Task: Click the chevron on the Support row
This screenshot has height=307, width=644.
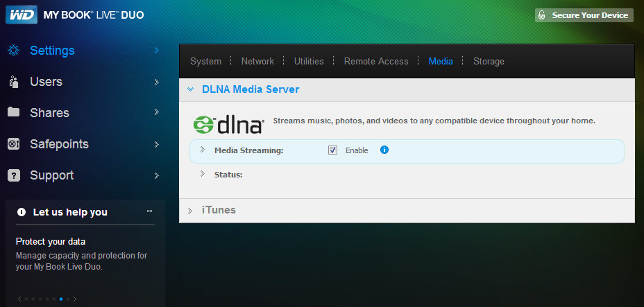Action: (156, 175)
